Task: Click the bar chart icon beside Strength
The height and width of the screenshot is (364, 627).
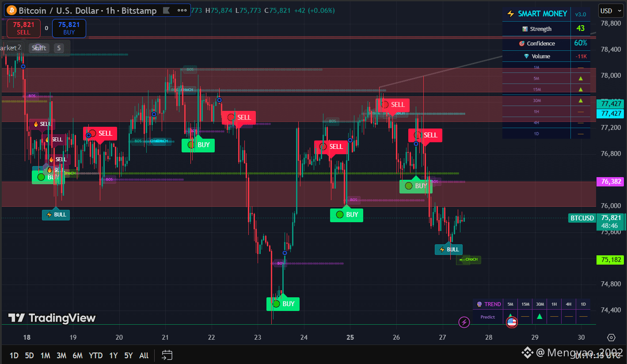Action: coord(525,29)
